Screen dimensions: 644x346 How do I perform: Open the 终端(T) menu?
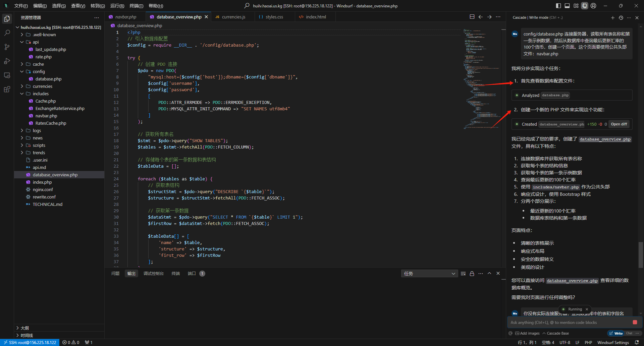[x=136, y=6]
